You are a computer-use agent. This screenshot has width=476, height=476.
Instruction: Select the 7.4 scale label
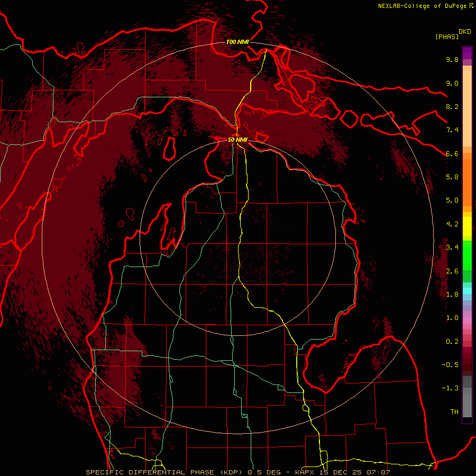coord(452,130)
